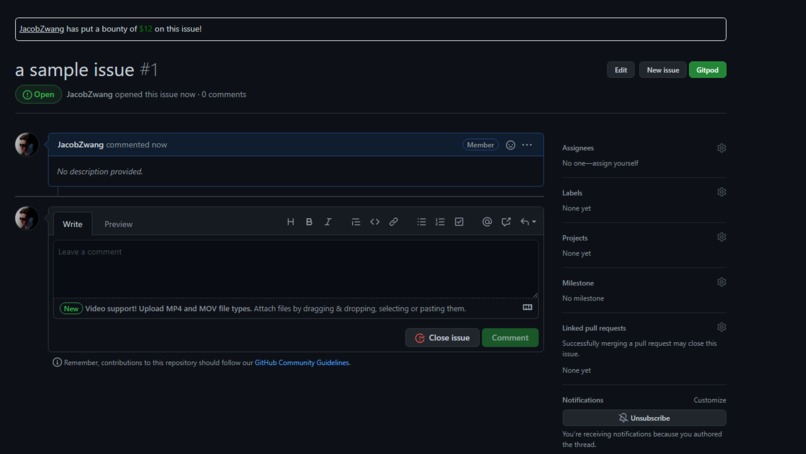Click the Assignees heading in the sidebar
This screenshot has width=806, height=454.
[578, 148]
